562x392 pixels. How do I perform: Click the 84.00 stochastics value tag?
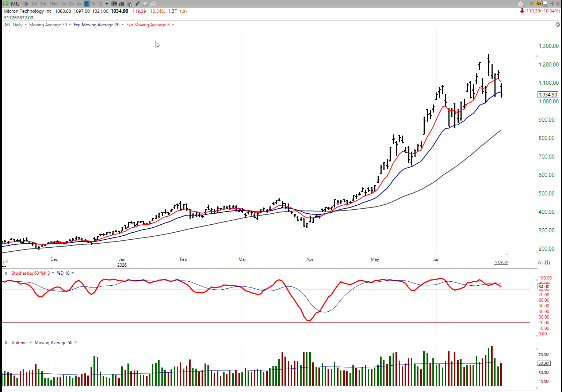click(544, 287)
